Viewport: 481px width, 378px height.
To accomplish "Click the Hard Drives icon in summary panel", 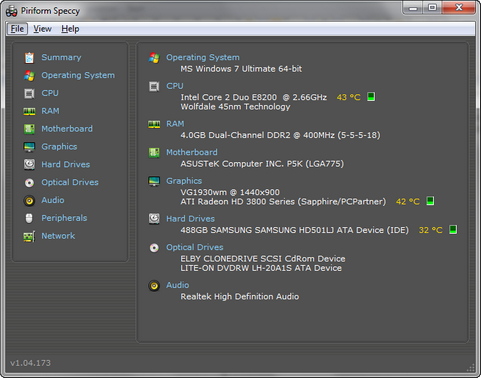I will (x=154, y=219).
